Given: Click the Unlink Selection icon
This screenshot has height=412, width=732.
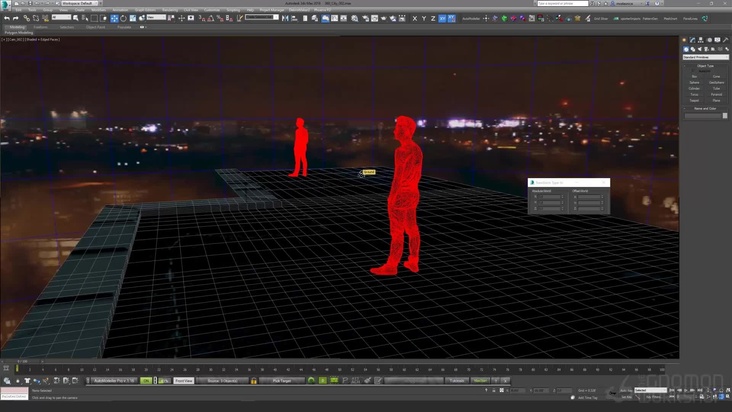Looking at the screenshot, I should point(36,18).
